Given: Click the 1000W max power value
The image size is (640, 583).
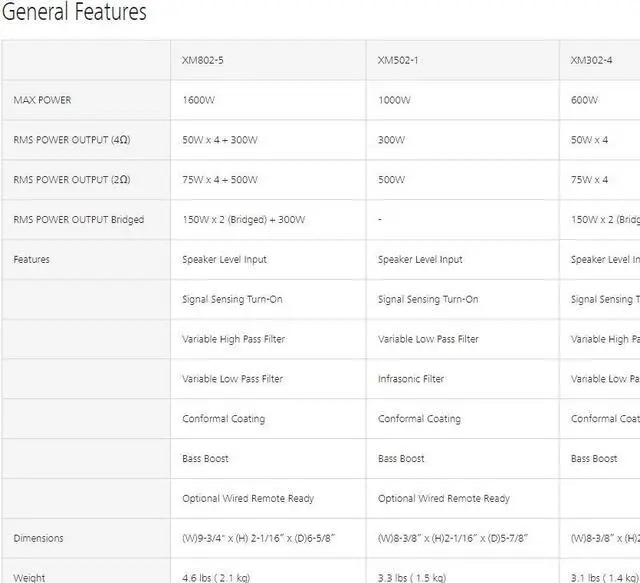Looking at the screenshot, I should [x=394, y=100].
